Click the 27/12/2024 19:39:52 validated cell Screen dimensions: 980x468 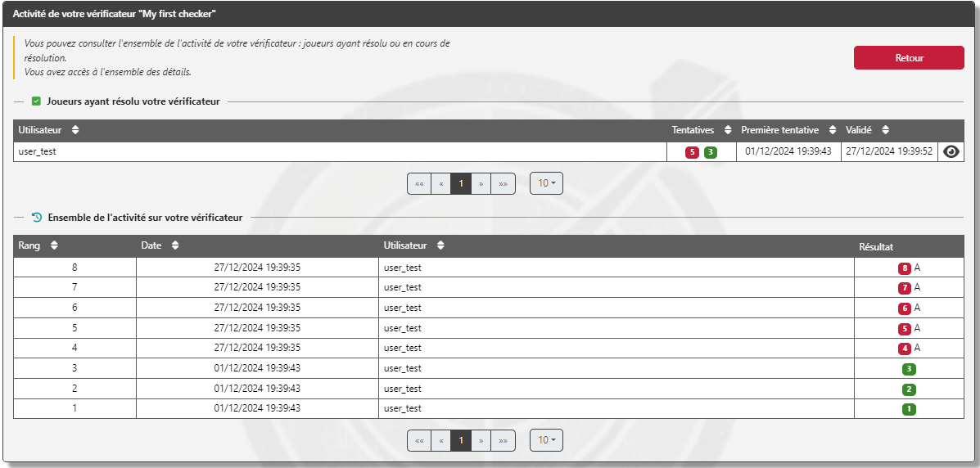[889, 151]
